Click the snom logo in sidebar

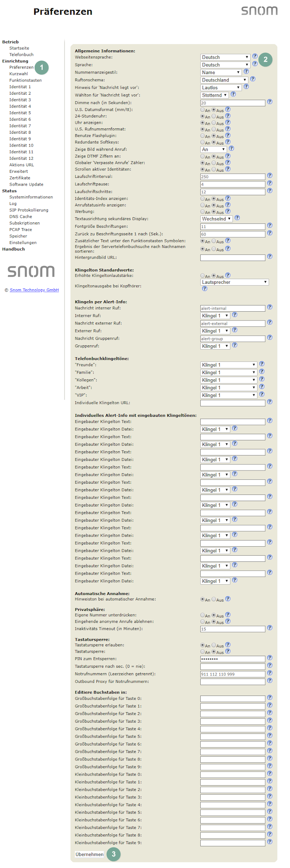31,271
